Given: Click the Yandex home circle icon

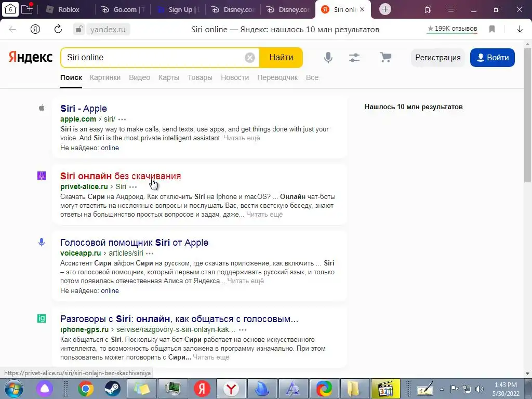Looking at the screenshot, I should coord(35,30).
